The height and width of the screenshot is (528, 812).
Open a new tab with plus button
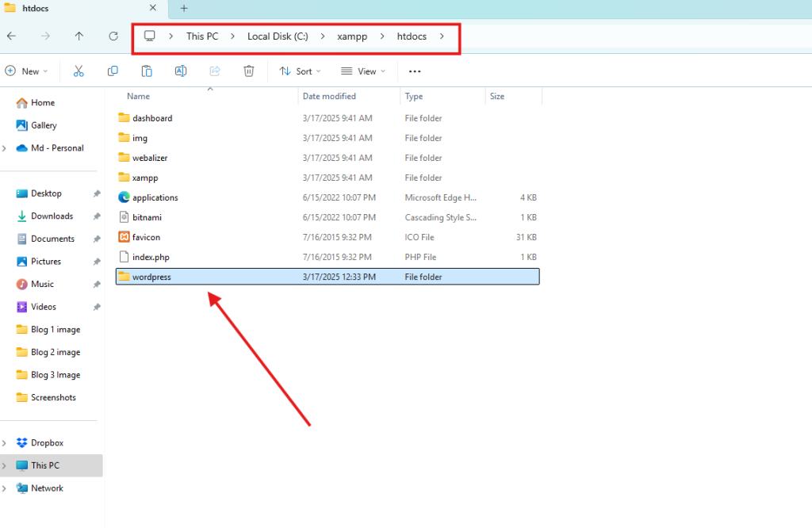click(184, 9)
